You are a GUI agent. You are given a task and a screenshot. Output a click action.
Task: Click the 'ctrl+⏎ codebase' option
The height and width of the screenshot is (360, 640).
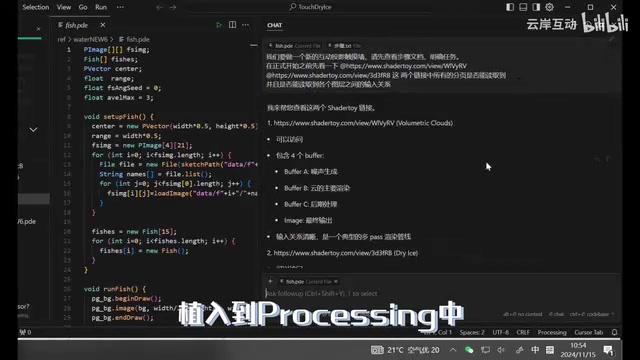click(x=591, y=314)
